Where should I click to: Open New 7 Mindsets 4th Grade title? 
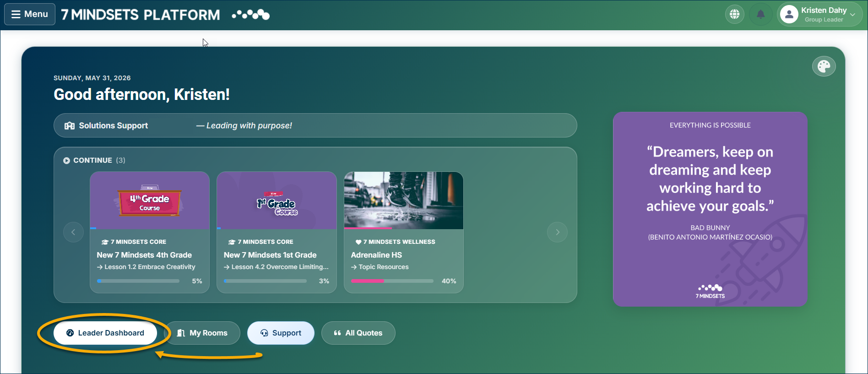click(x=144, y=255)
